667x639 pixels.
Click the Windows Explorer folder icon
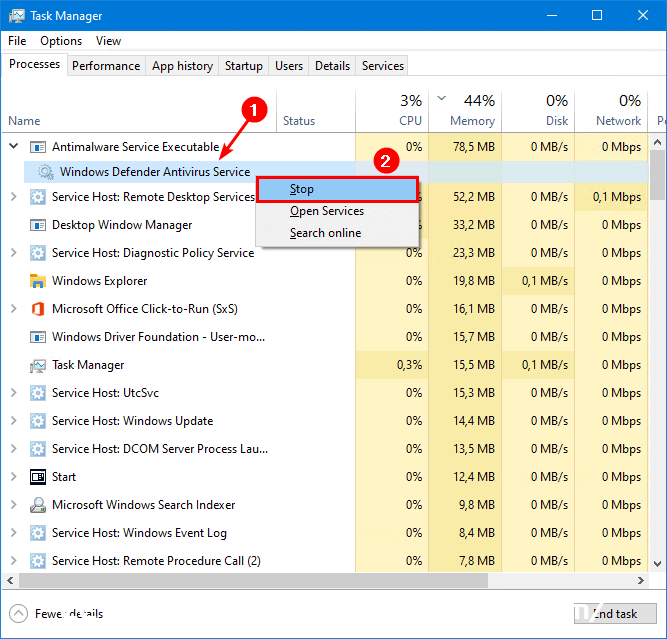coord(38,281)
